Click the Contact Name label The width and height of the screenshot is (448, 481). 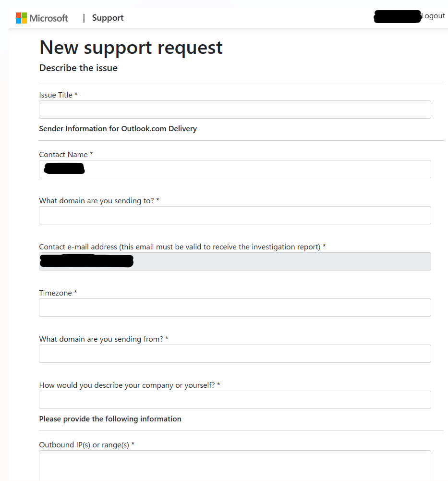[66, 155]
